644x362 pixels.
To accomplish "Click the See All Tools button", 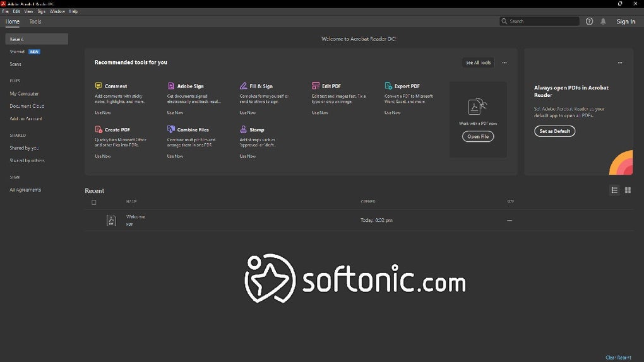I will pos(478,63).
